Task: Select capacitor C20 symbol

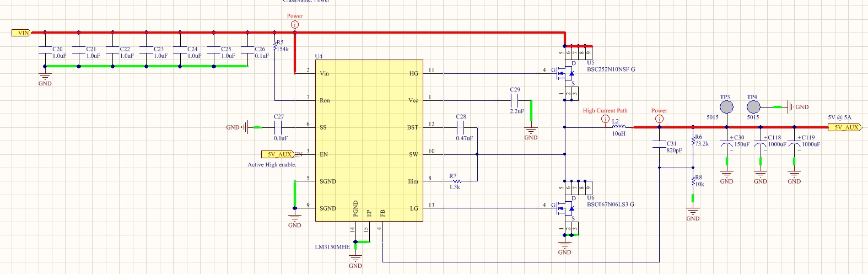Action: coord(45,50)
